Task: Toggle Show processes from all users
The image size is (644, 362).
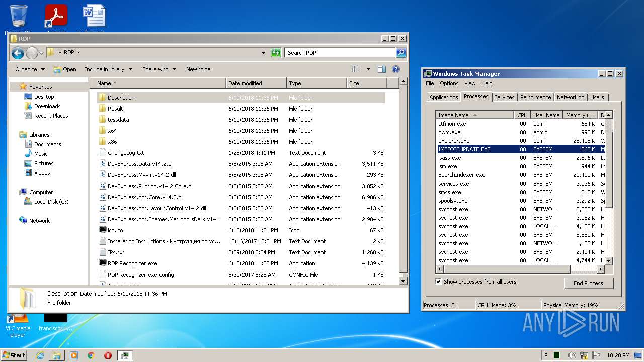Action: pos(438,282)
